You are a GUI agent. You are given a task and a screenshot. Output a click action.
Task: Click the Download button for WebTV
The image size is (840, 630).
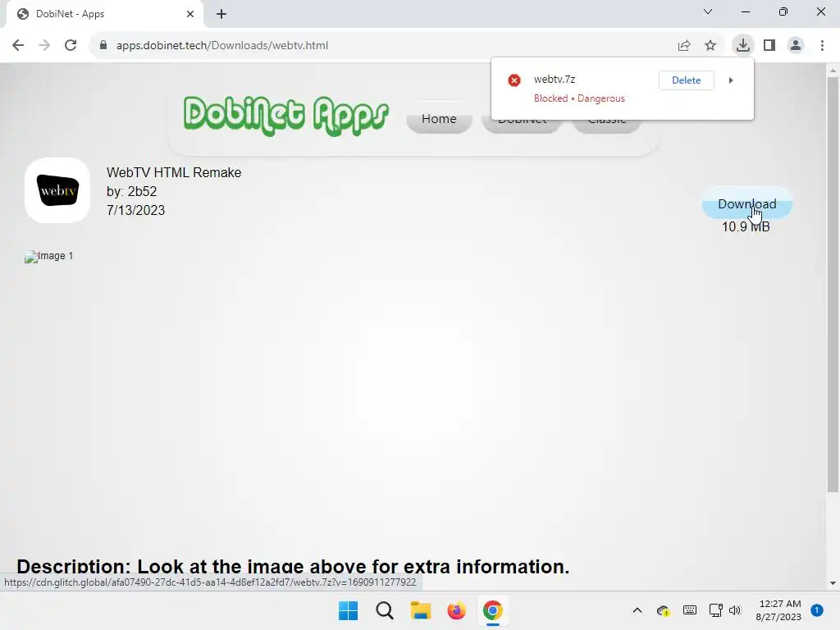click(x=746, y=204)
